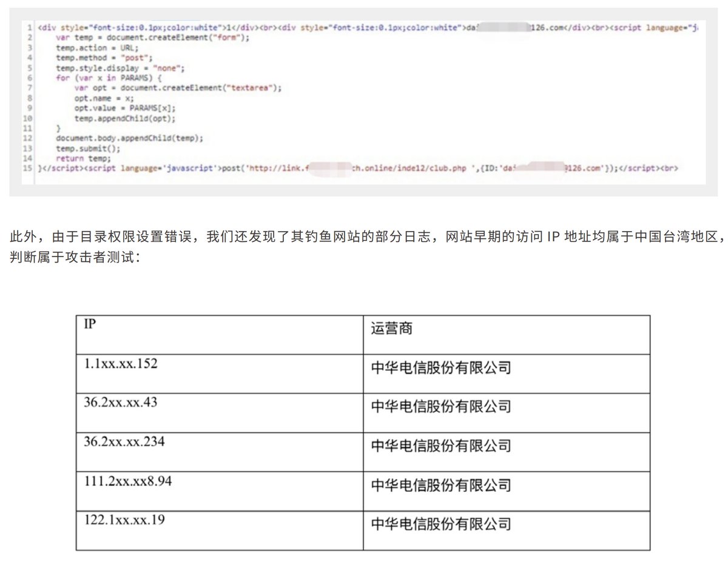Click the line creating the "form" element

coord(152,38)
